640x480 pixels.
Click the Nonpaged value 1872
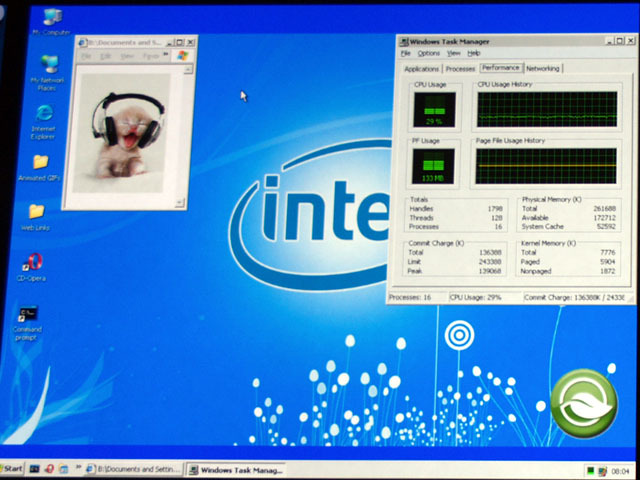coord(608,271)
